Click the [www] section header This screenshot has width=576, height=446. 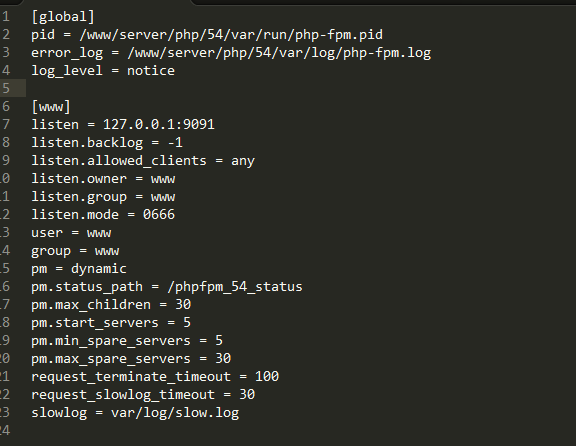pyautogui.click(x=51, y=107)
